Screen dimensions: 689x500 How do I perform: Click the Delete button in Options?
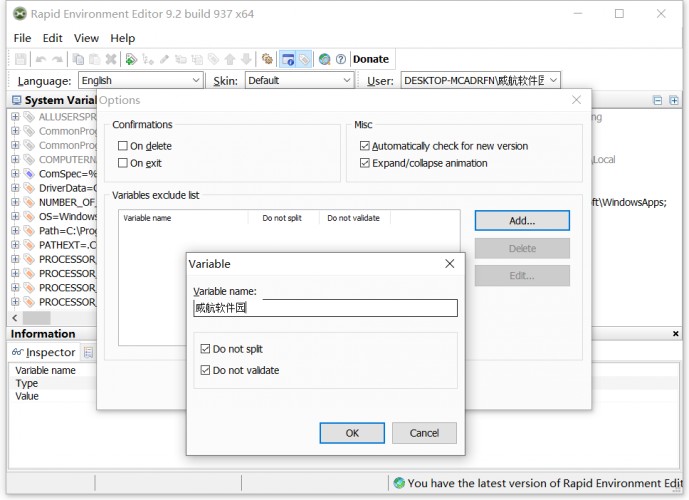pyautogui.click(x=522, y=248)
